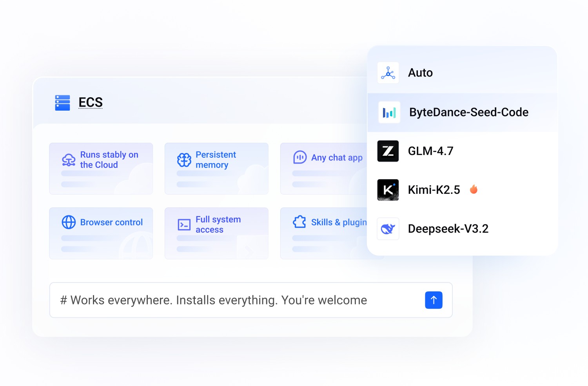Pick GLM-4.7 in the model dropdown
The height and width of the screenshot is (386, 588).
pos(430,151)
